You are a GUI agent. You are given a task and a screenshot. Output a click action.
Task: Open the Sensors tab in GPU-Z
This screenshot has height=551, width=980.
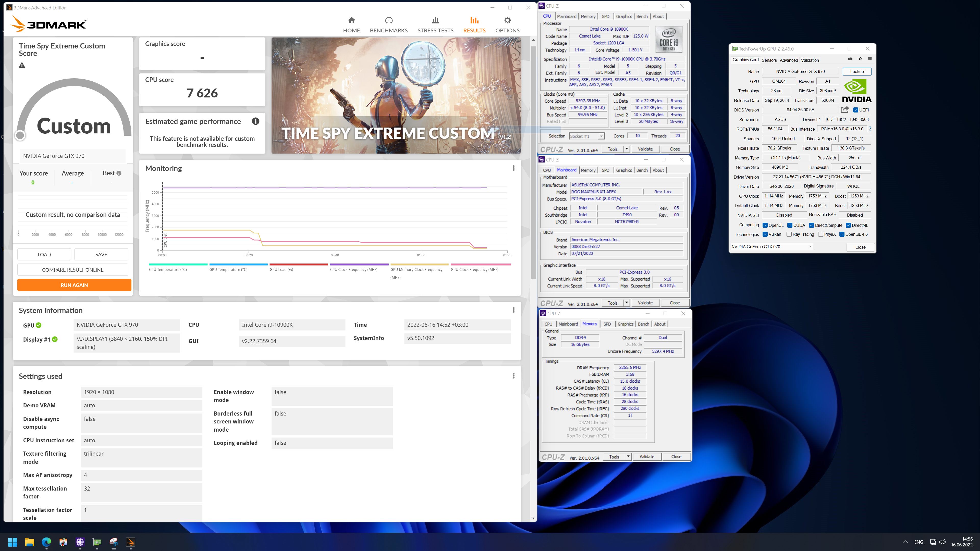769,60
